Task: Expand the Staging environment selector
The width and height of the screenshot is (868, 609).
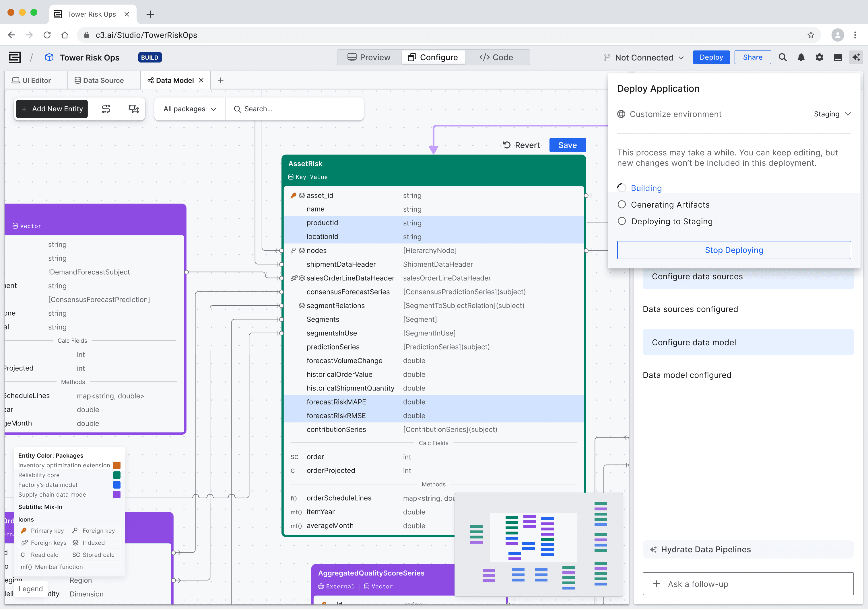Action: (x=832, y=114)
